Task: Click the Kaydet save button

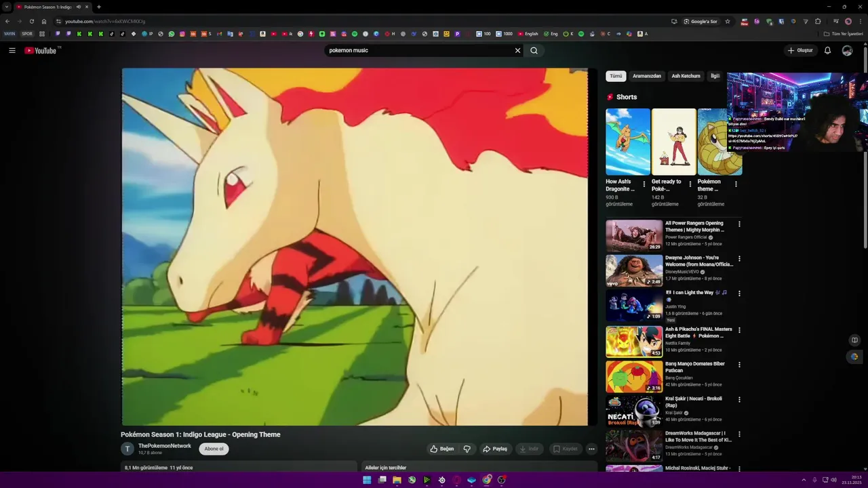Action: (566, 449)
